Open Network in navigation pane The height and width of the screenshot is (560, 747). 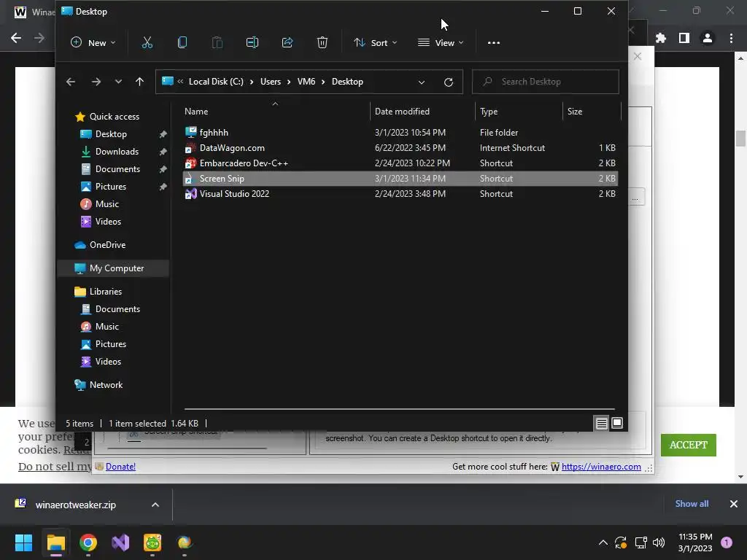tap(106, 385)
